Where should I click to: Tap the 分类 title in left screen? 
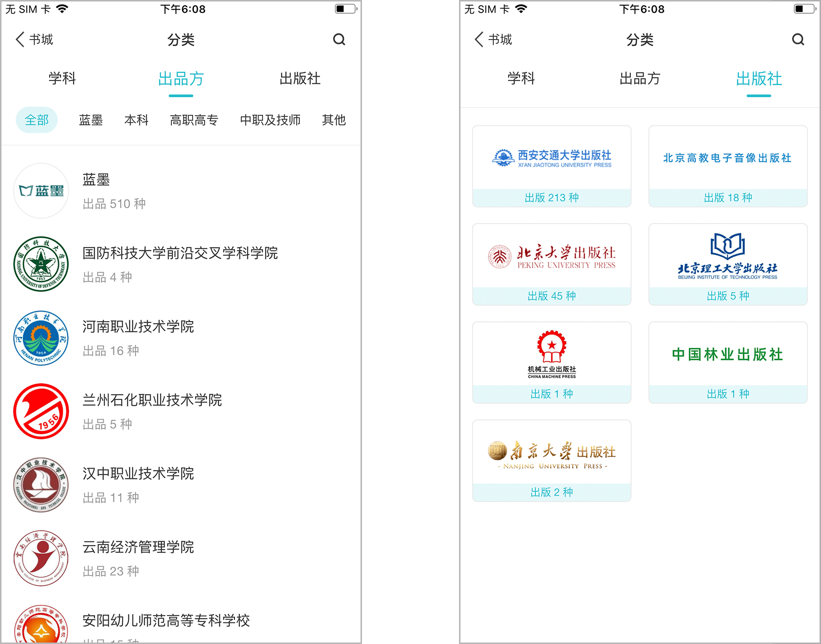click(x=181, y=40)
